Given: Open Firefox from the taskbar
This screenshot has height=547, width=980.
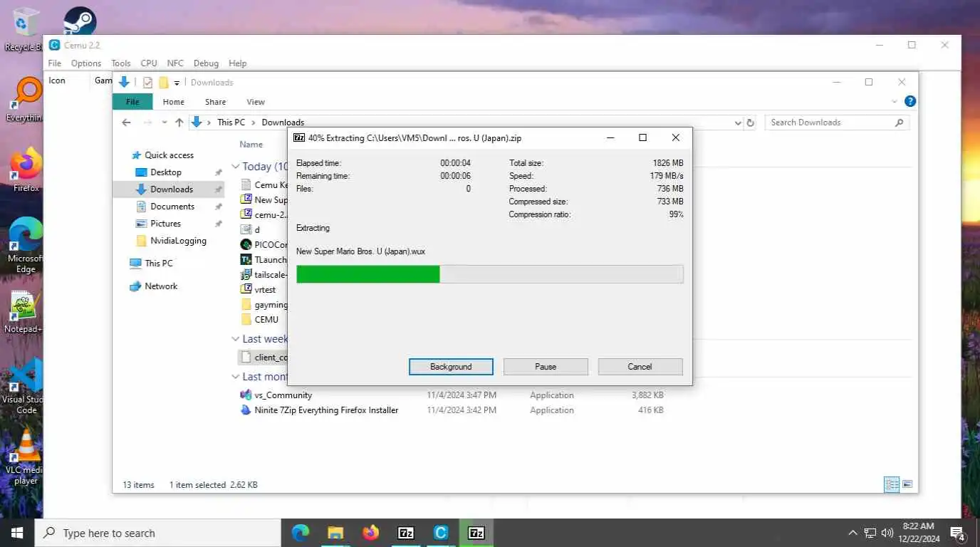Looking at the screenshot, I should [370, 533].
